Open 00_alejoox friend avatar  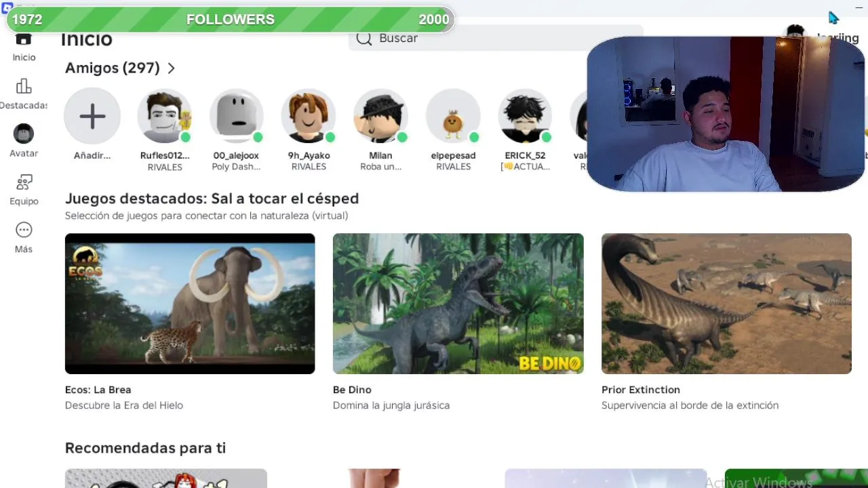click(237, 116)
